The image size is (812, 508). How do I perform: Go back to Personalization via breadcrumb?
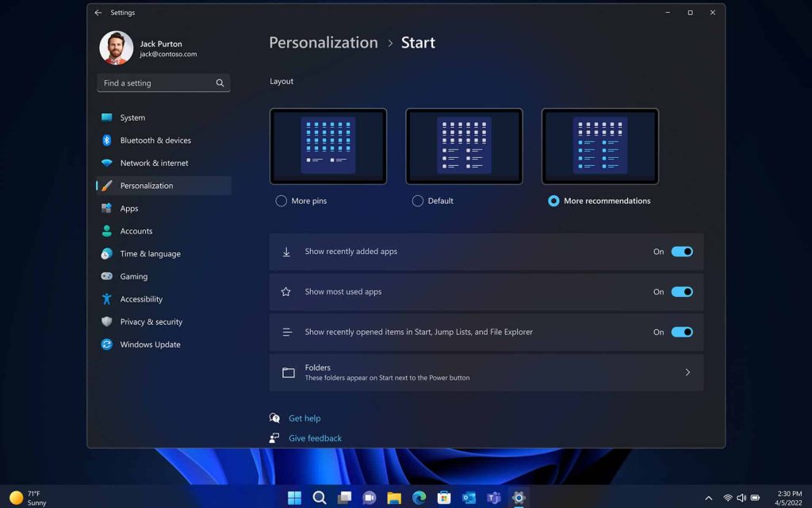tap(323, 42)
